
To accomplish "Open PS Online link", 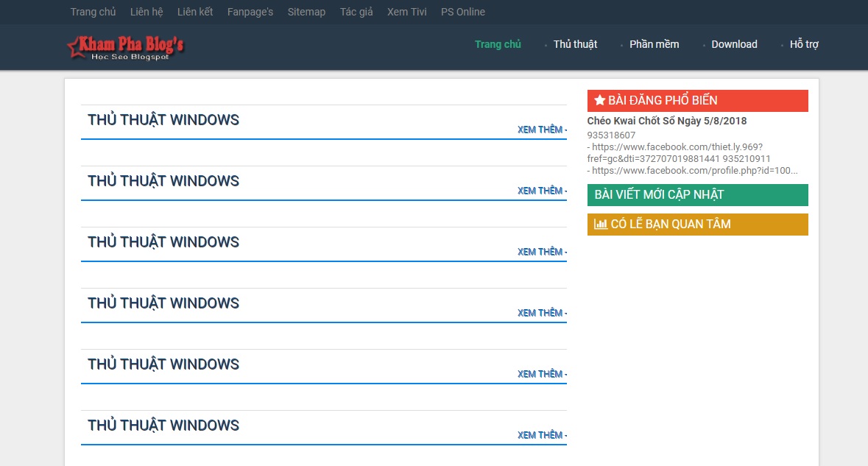I will point(463,12).
